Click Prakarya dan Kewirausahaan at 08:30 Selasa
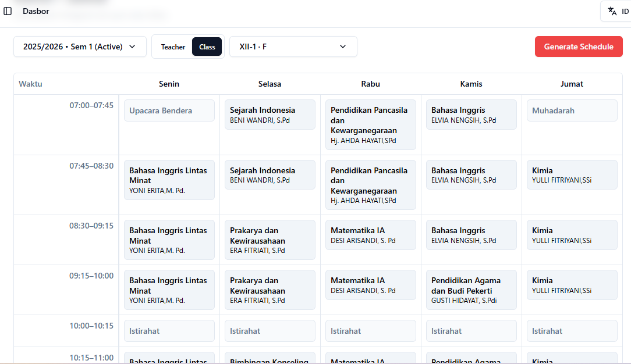Image resolution: width=631 pixels, height=364 pixels. click(x=270, y=240)
